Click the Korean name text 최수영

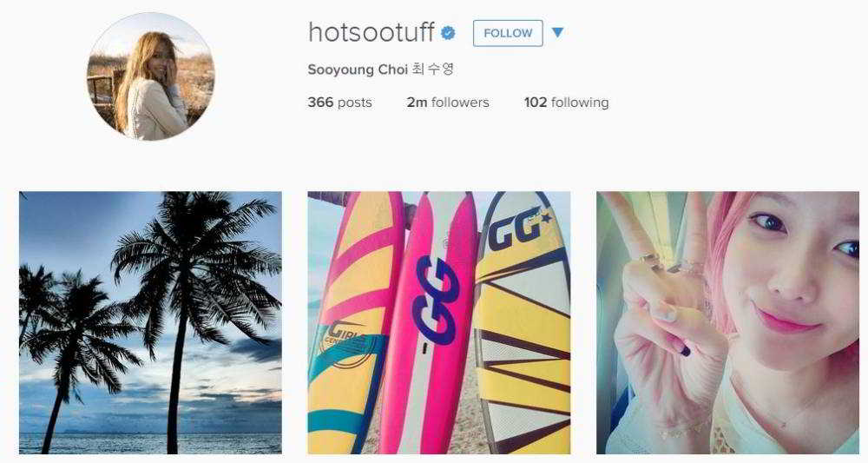tap(432, 69)
